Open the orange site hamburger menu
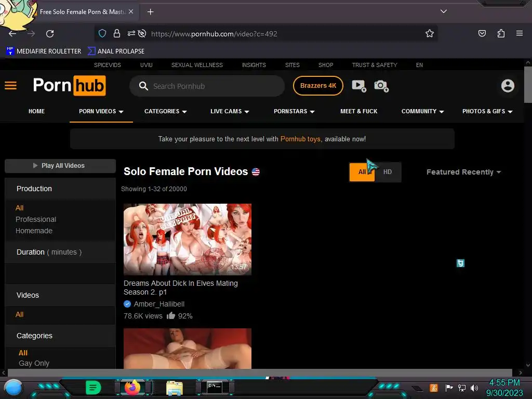 10,86
